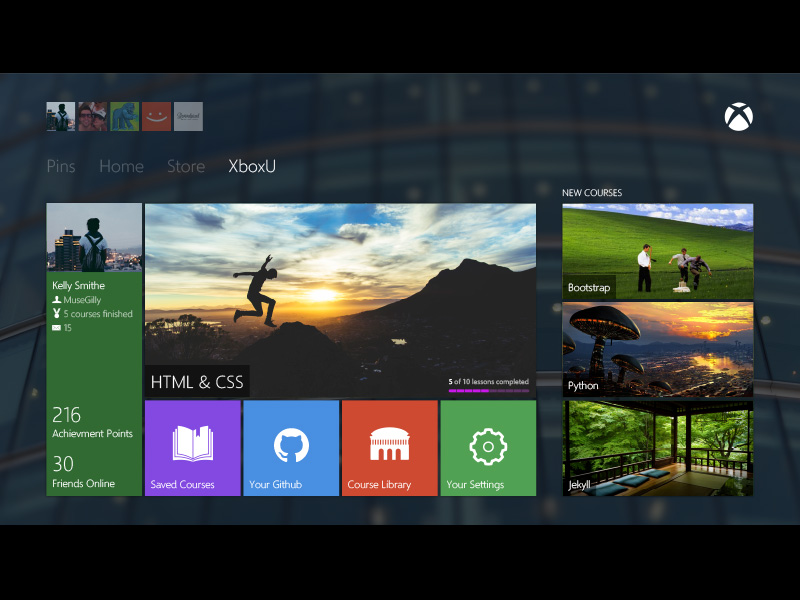Open the Saved Courses book icon
This screenshot has height=600, width=800.
[193, 443]
